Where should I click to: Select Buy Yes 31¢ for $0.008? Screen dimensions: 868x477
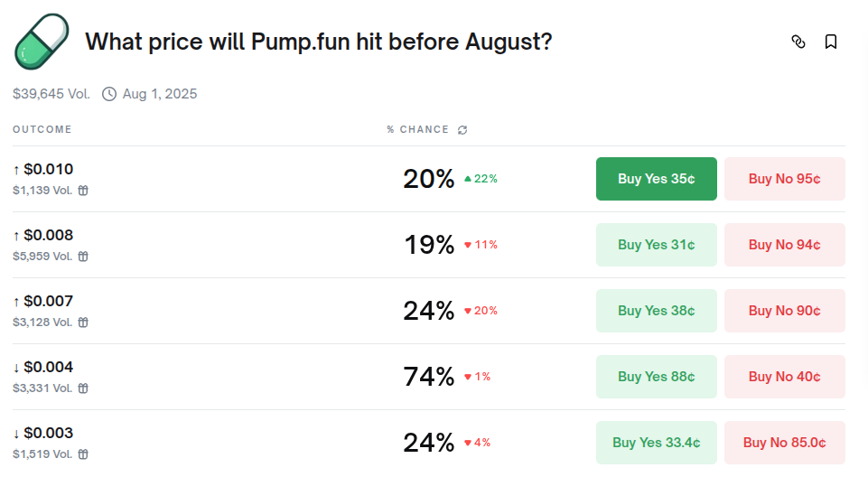(x=656, y=245)
